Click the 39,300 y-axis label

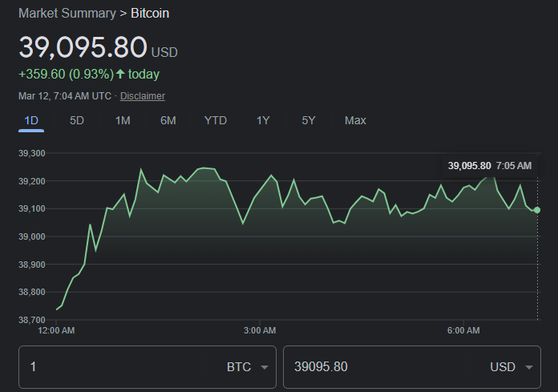(32, 153)
